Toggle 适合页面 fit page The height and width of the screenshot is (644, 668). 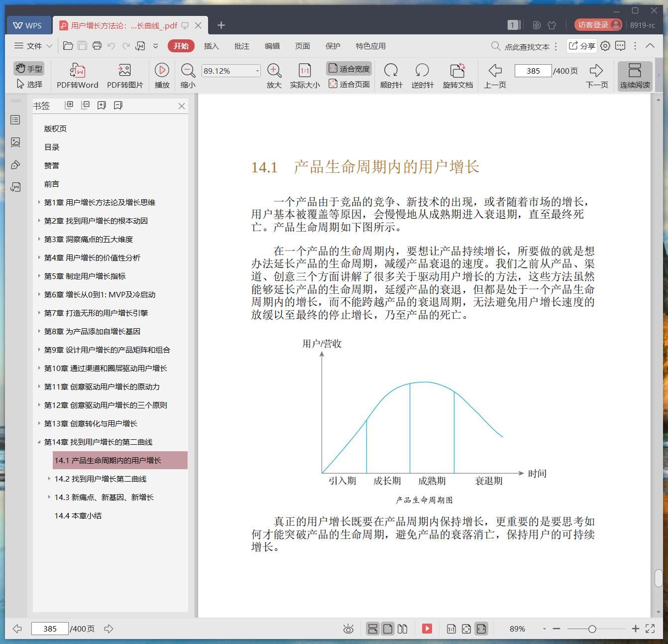[349, 84]
